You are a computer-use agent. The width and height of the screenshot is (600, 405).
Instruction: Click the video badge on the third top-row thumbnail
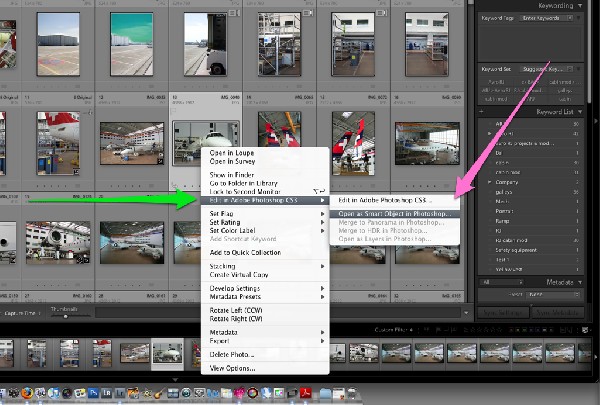coord(233,13)
